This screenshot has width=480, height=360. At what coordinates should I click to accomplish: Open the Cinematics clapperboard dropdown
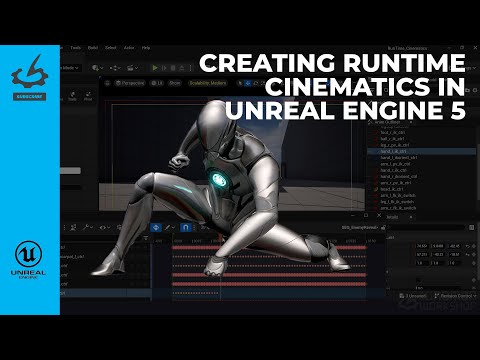pos(132,68)
